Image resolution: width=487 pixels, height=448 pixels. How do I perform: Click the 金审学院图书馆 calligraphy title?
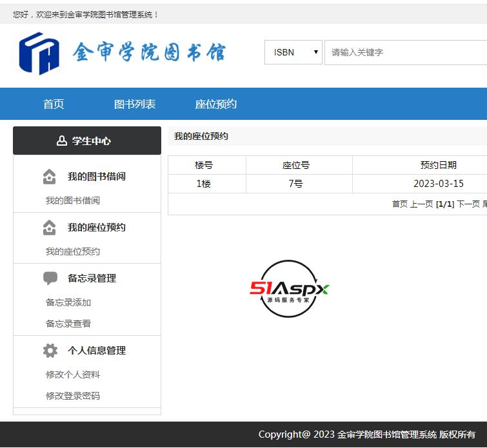[x=149, y=52]
